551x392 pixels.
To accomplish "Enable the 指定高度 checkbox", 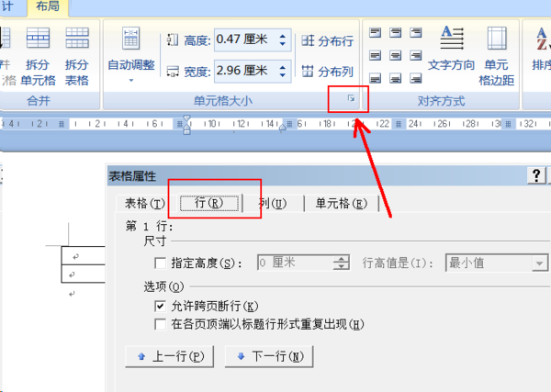I will [160, 263].
